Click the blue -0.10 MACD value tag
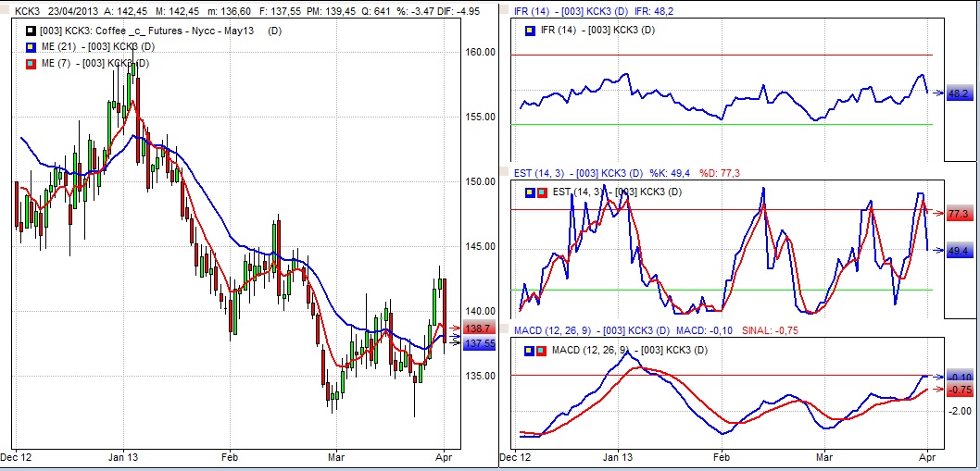Viewport: 980px width, 471px height. [x=960, y=377]
